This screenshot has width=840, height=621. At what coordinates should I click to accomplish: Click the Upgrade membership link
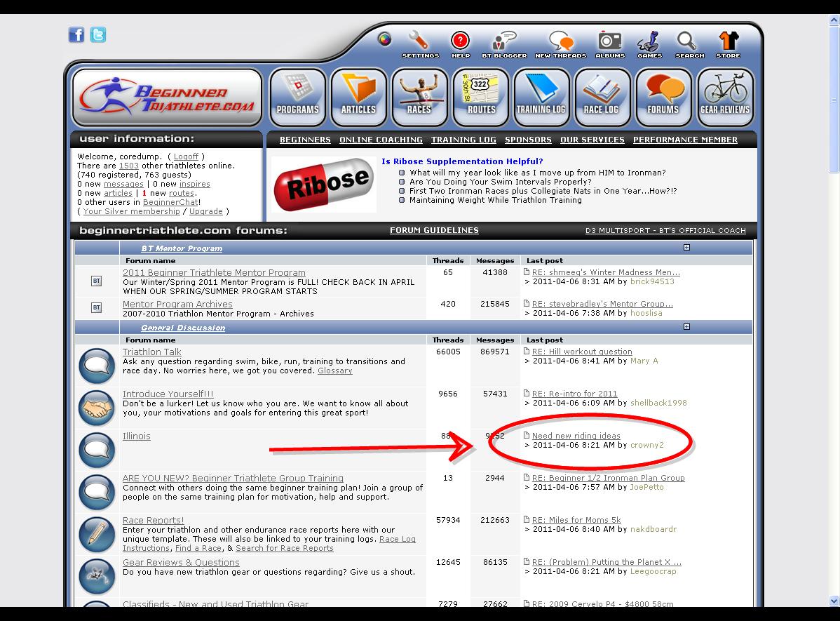tap(205, 211)
